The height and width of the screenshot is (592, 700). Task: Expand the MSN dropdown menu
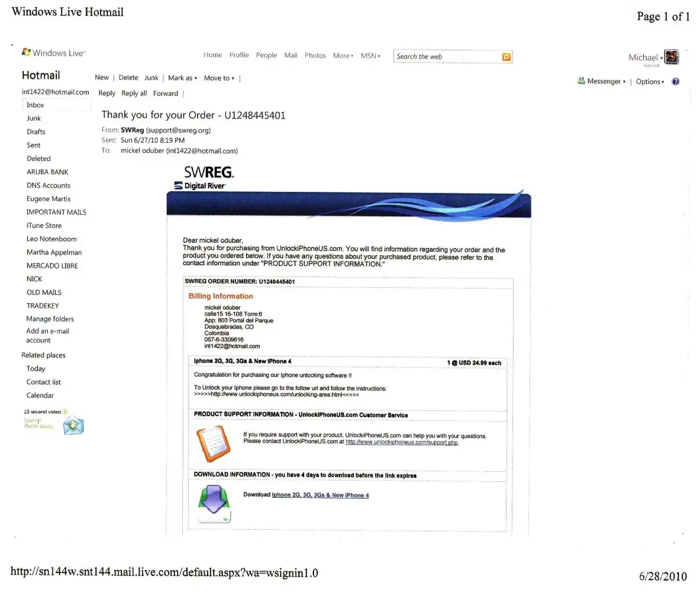click(x=370, y=56)
